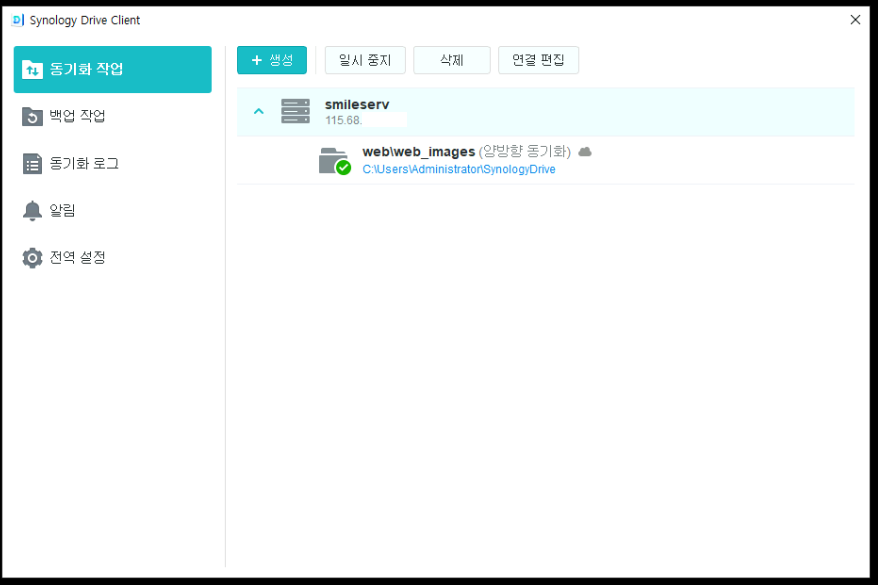Viewport: 878px width, 585px height.
Task: Click the synced folder icon with green check
Action: click(334, 161)
